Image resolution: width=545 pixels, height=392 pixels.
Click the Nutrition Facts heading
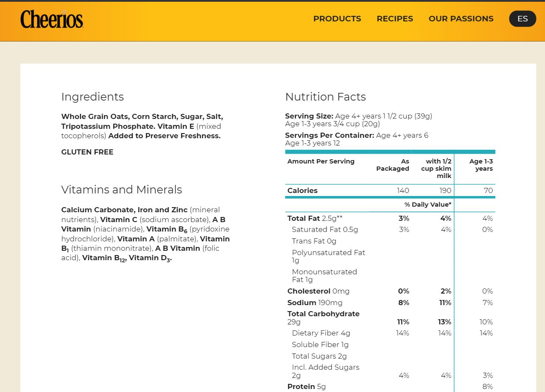[x=325, y=97]
